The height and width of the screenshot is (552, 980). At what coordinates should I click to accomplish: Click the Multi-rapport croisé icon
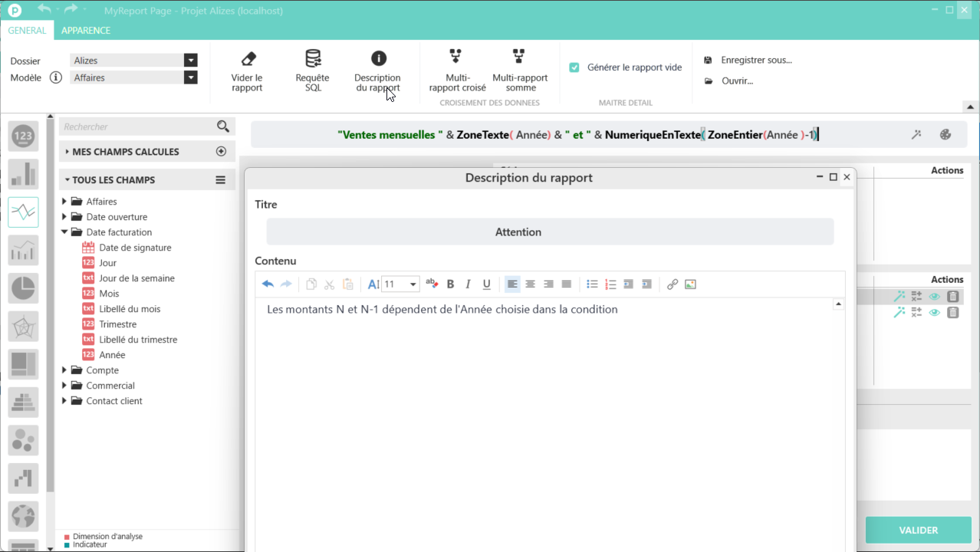(x=456, y=56)
